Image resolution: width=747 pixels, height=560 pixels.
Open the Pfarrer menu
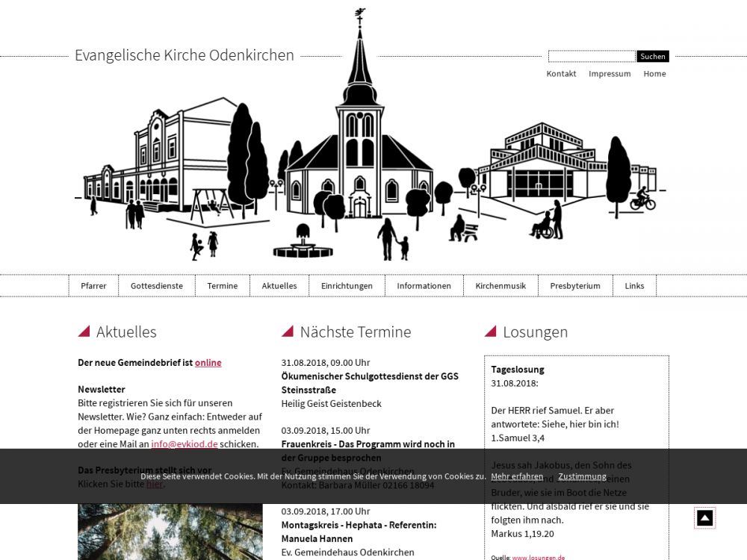click(93, 286)
